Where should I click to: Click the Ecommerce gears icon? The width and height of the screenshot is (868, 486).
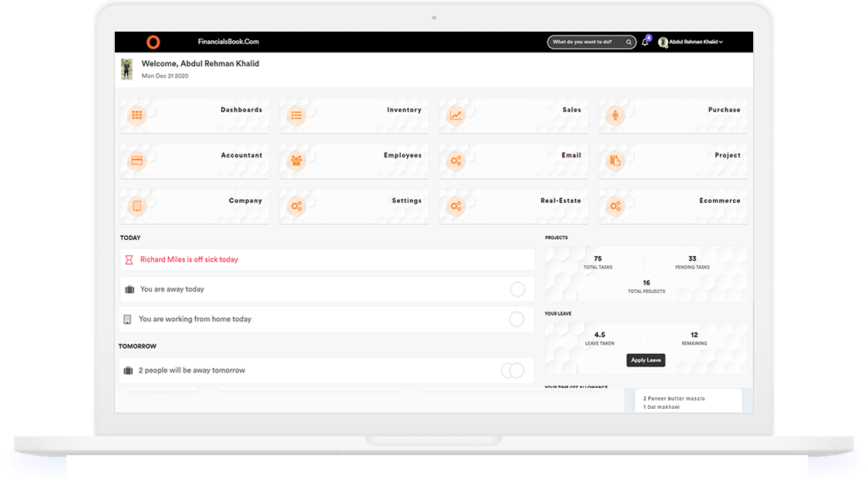(x=615, y=206)
